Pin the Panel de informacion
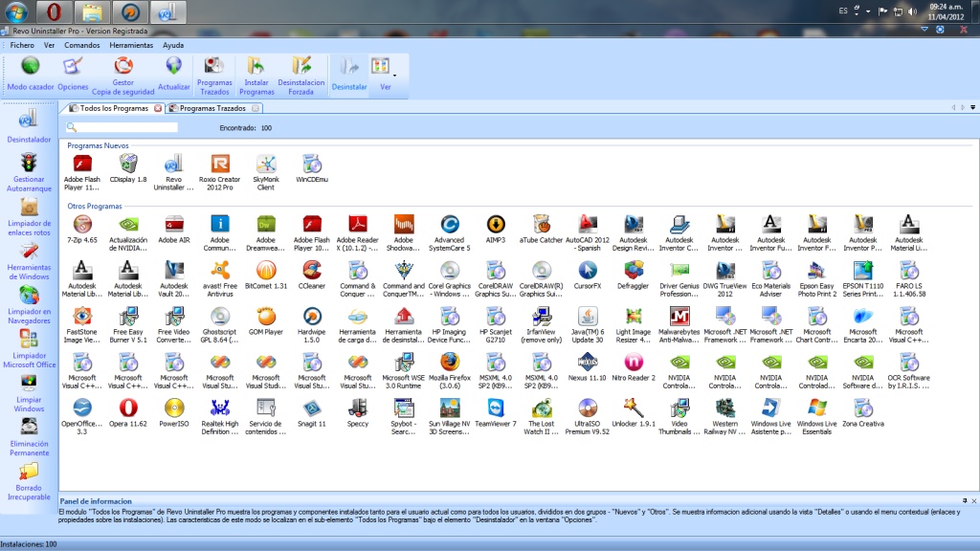Image resolution: width=980 pixels, height=551 pixels. (x=965, y=501)
